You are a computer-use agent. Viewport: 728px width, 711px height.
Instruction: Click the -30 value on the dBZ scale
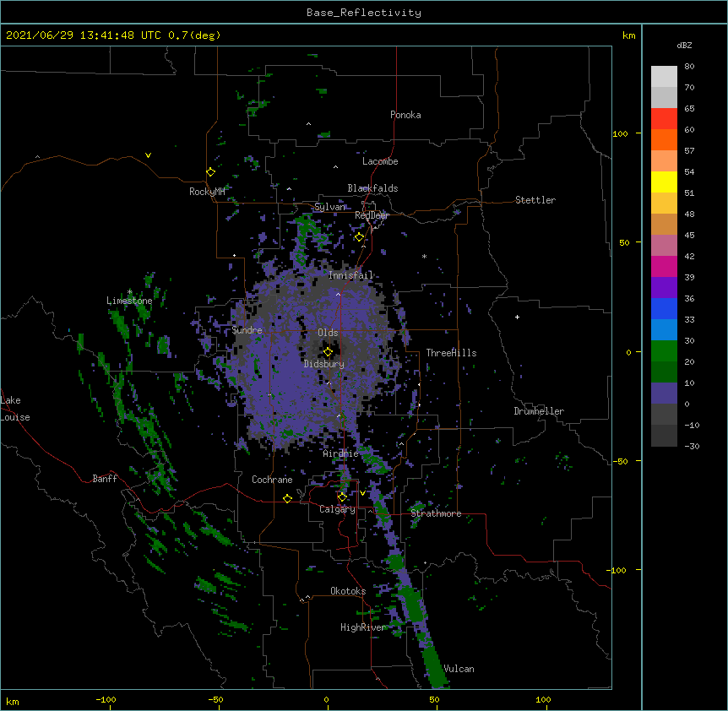[692, 446]
